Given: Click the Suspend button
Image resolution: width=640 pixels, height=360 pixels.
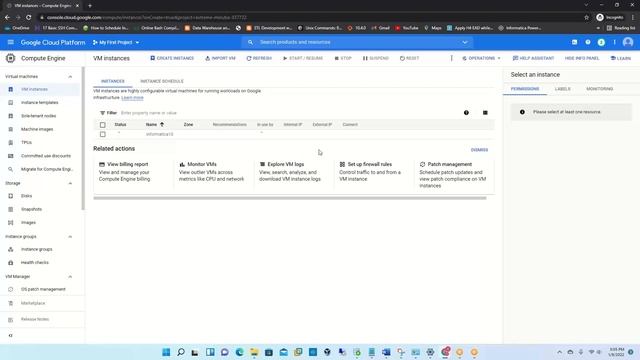Looking at the screenshot, I should (x=376, y=58).
